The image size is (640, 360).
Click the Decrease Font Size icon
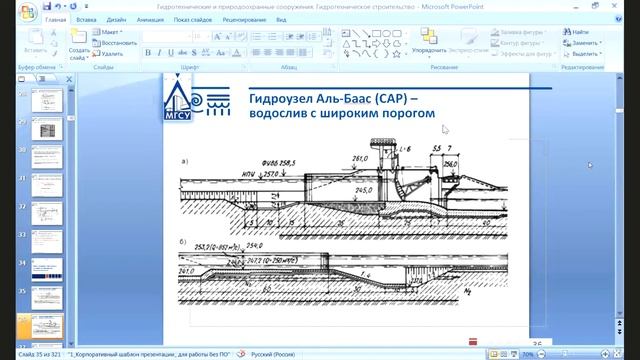(228, 37)
